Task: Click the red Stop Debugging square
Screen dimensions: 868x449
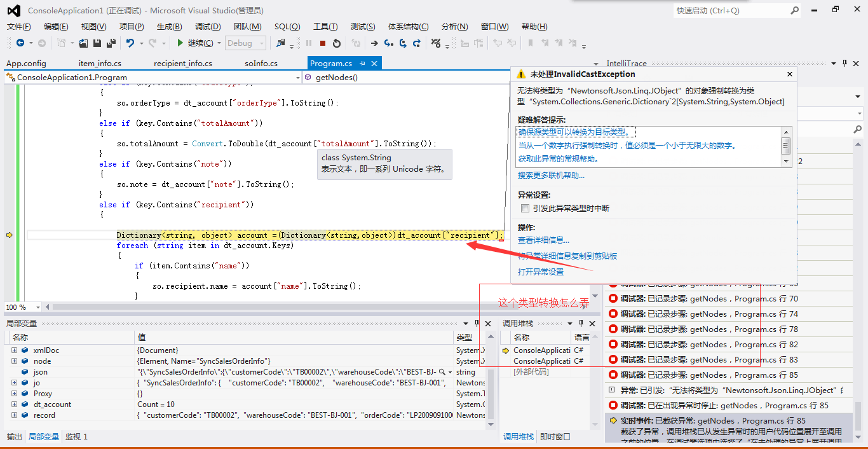Action: 323,43
